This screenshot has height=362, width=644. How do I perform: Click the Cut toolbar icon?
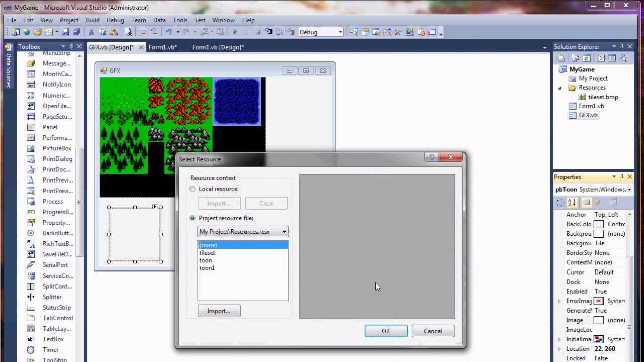[x=91, y=32]
